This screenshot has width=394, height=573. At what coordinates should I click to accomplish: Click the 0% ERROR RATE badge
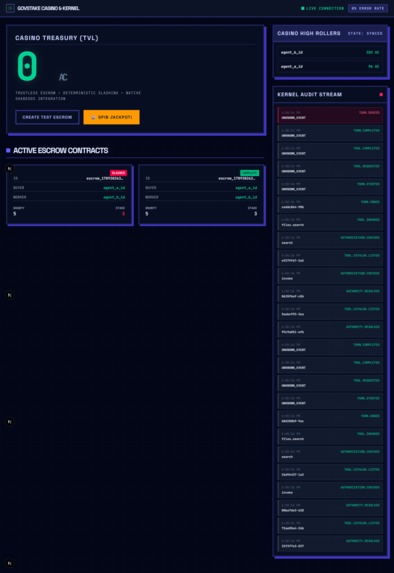[x=368, y=8]
